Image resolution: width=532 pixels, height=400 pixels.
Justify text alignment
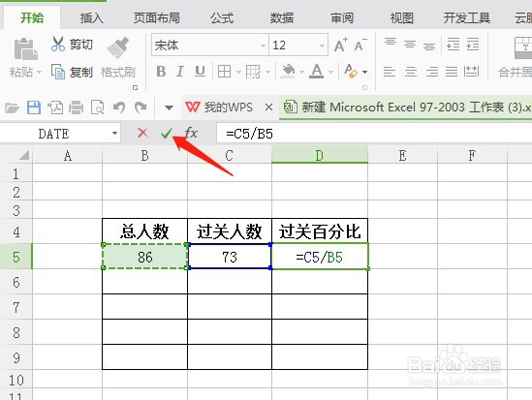[452, 72]
